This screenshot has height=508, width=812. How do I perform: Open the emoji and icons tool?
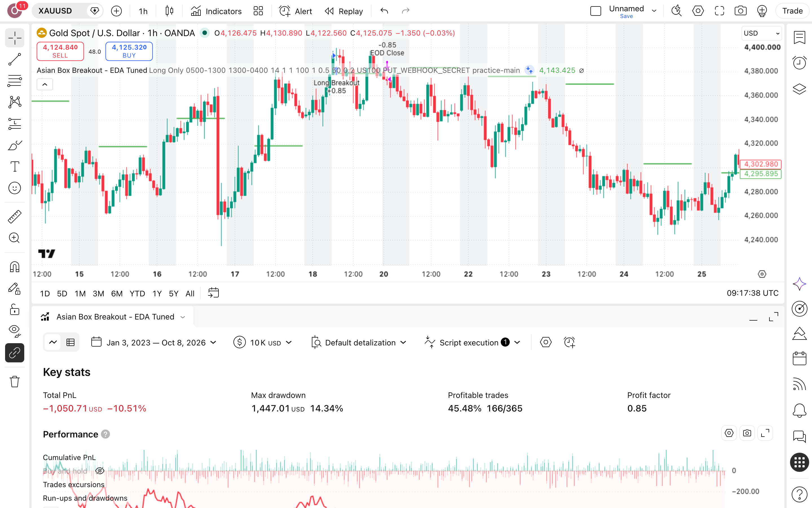coord(14,188)
